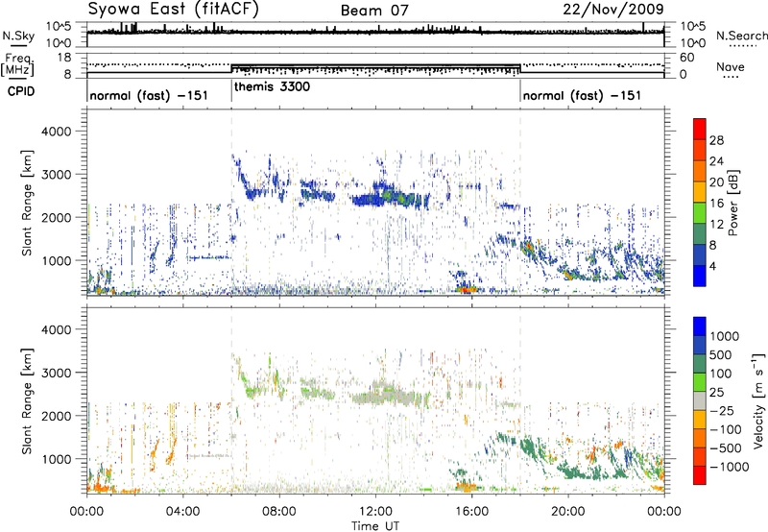Click the '60' Nave axis tick label
The width and height of the screenshot is (768, 532).
point(687,58)
